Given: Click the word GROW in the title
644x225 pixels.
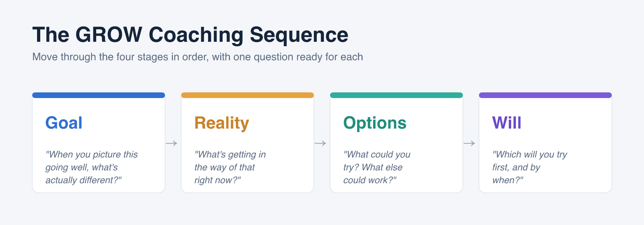Looking at the screenshot, I should click(109, 35).
